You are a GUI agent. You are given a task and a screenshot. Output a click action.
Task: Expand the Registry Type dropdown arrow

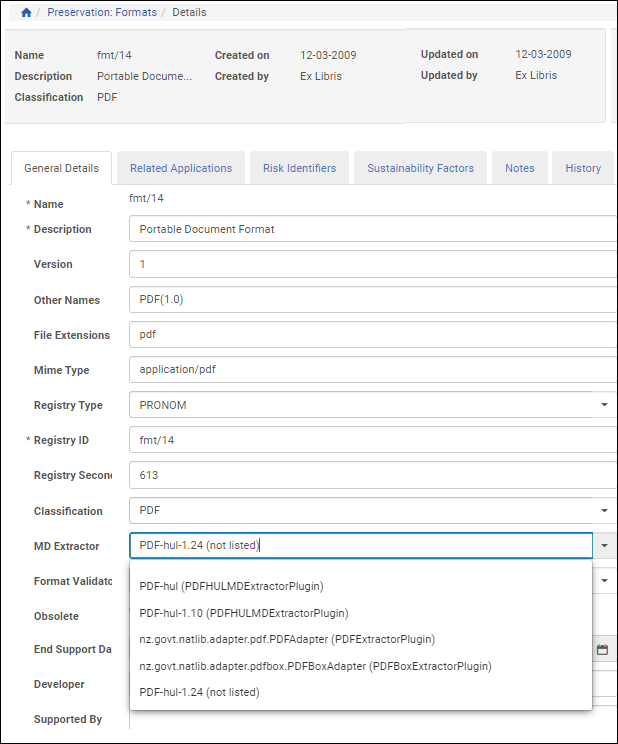point(604,405)
